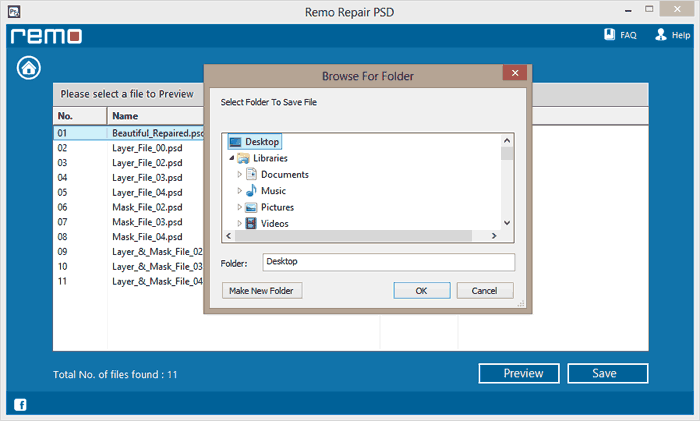Select Layer_&_Mask_File_02 row 09
This screenshot has height=421, width=700.
tap(129, 251)
